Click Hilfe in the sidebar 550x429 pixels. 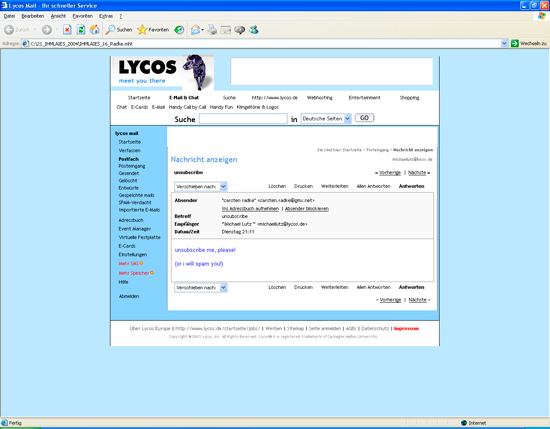click(x=123, y=282)
